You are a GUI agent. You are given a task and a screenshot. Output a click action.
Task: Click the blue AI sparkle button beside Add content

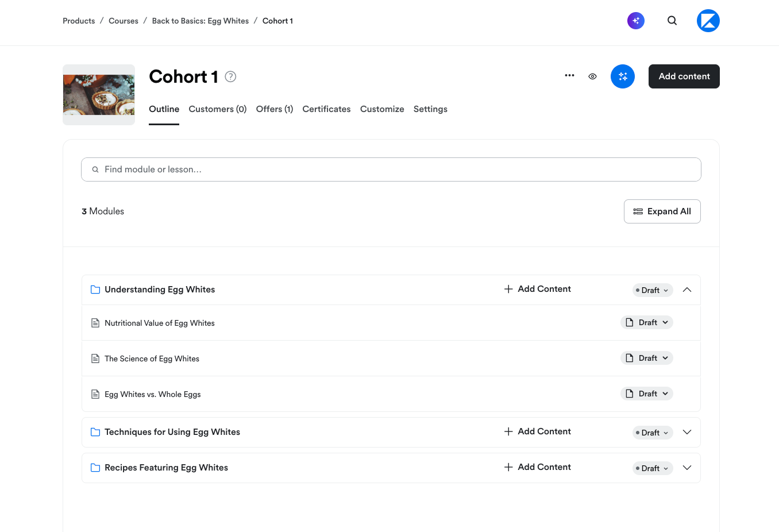pyautogui.click(x=623, y=76)
